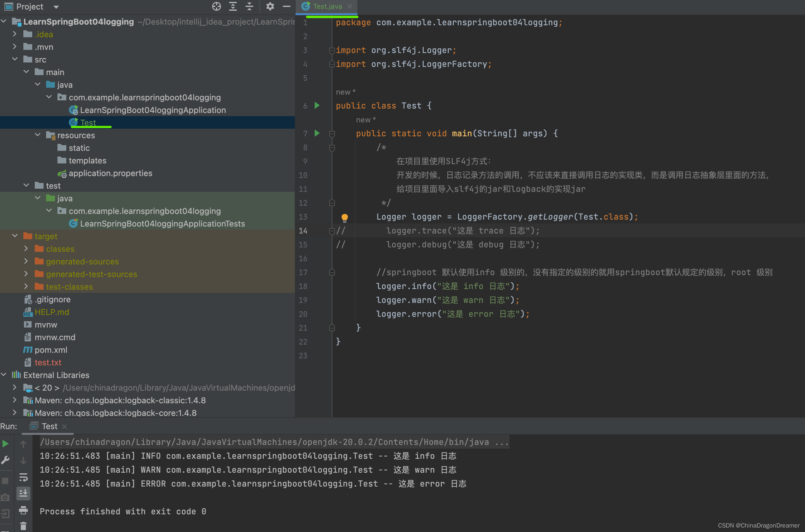This screenshot has width=805, height=532.
Task: Open pom.xml file
Action: pyautogui.click(x=51, y=350)
